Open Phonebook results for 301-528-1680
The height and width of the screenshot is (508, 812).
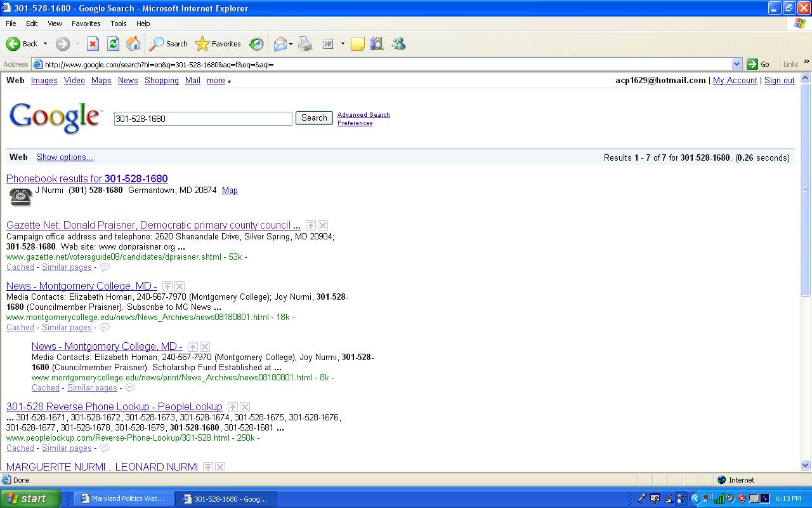[x=87, y=179]
